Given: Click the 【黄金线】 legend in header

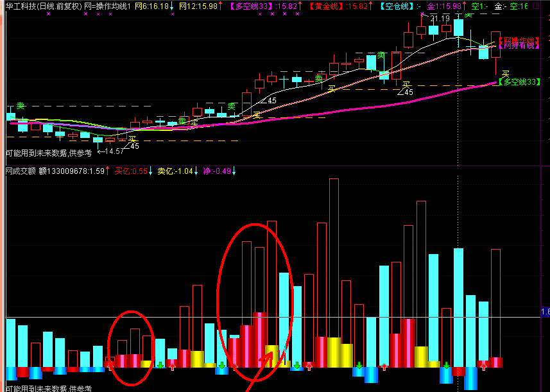Looking at the screenshot, I should 326,6.
